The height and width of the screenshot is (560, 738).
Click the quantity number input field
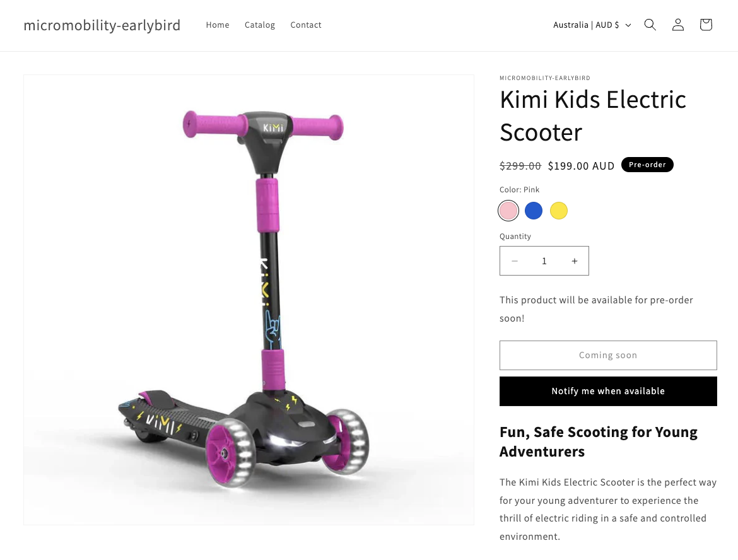point(544,260)
